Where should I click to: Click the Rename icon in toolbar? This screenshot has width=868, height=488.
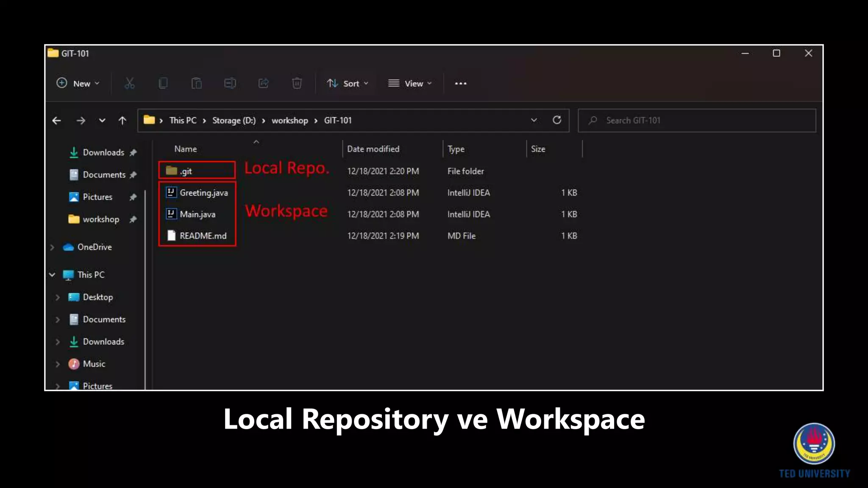tap(230, 83)
